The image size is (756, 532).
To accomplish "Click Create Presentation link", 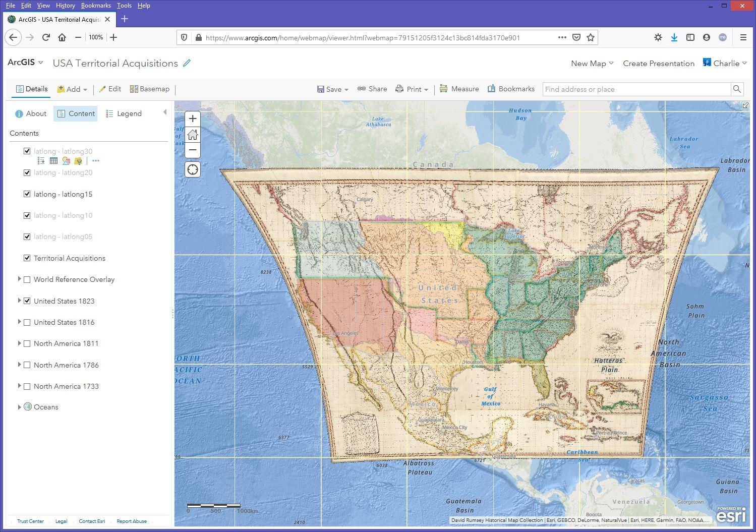I will pos(658,64).
